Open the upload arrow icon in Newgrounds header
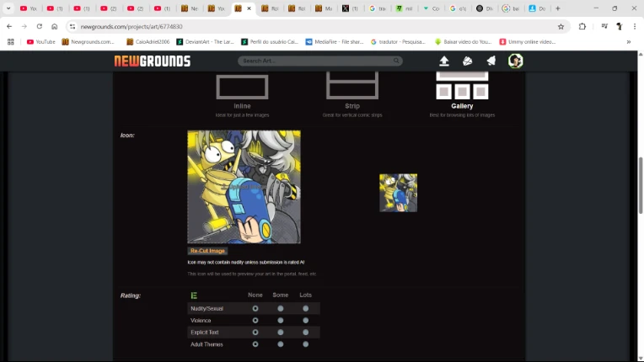The image size is (644, 362). click(x=444, y=61)
